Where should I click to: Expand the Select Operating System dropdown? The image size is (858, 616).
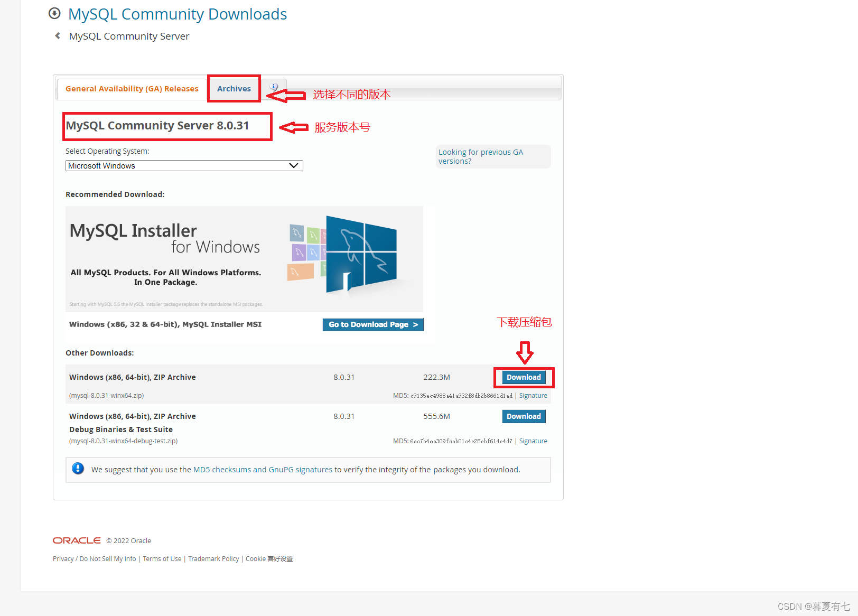184,166
